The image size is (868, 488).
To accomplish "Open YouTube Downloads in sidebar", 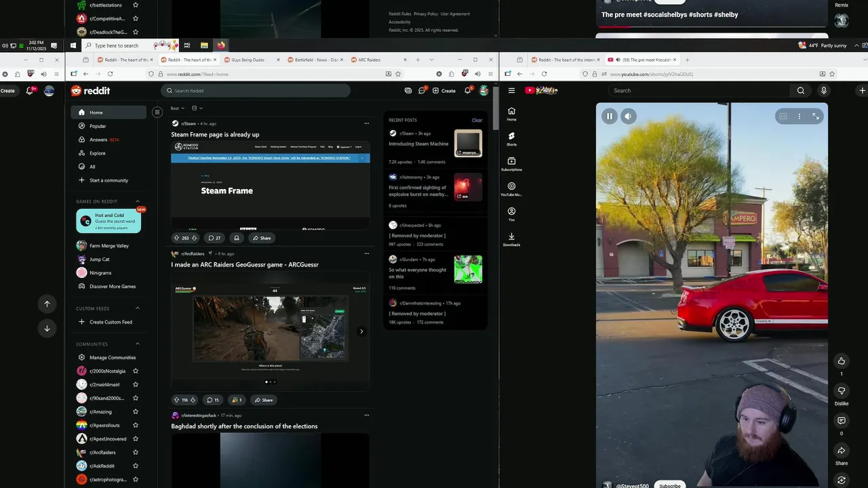I will (511, 239).
